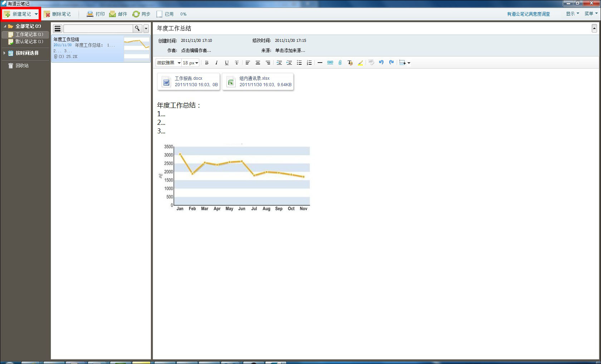
Task: Click the 邮件 mail icon
Action: [x=112, y=14]
